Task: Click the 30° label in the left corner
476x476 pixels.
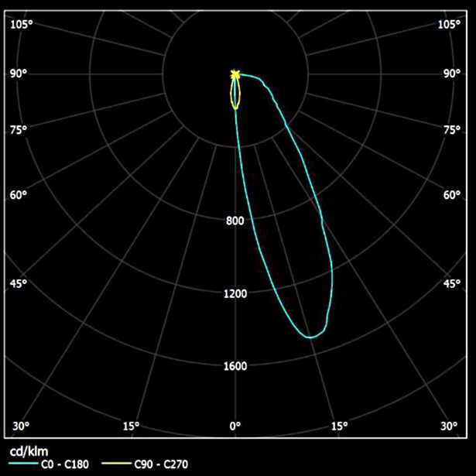Action: click(21, 426)
